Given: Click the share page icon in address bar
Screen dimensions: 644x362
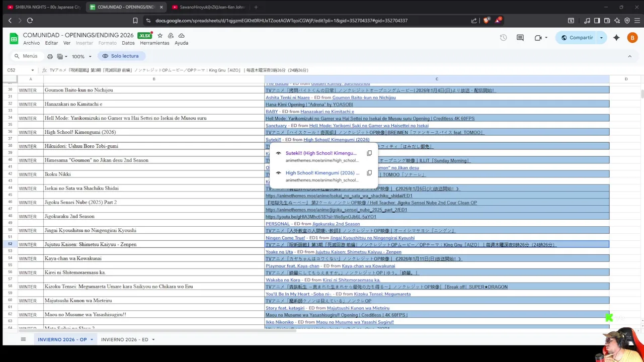Looking at the screenshot, I should 474,21.
